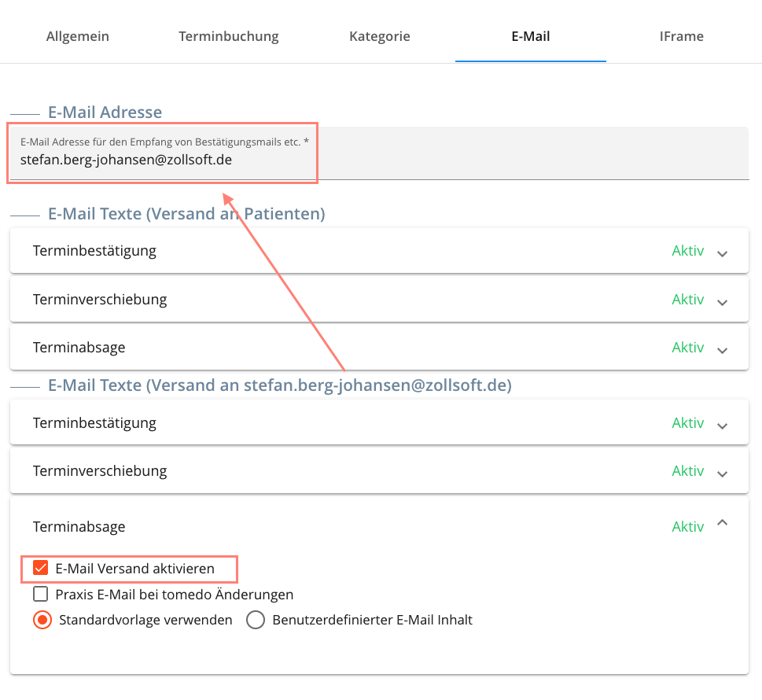The width and height of the screenshot is (762, 700).
Task: Go to the IFrame tab
Action: point(681,36)
